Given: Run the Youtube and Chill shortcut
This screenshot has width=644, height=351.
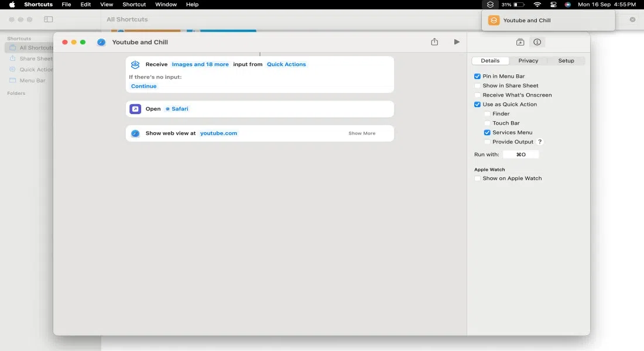Looking at the screenshot, I should [x=457, y=42].
